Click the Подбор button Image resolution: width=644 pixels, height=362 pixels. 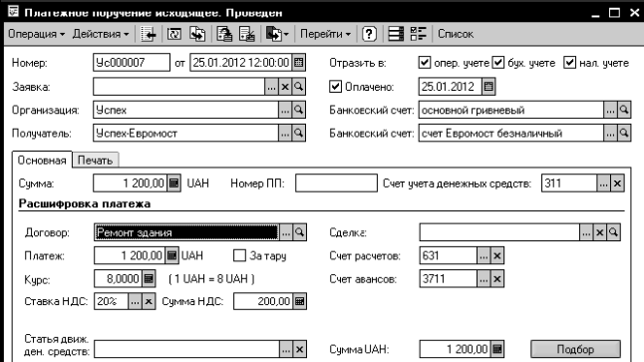(575, 349)
